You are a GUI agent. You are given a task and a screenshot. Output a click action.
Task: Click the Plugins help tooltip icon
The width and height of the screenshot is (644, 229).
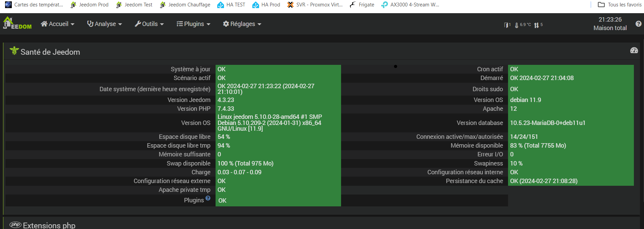coord(208,198)
